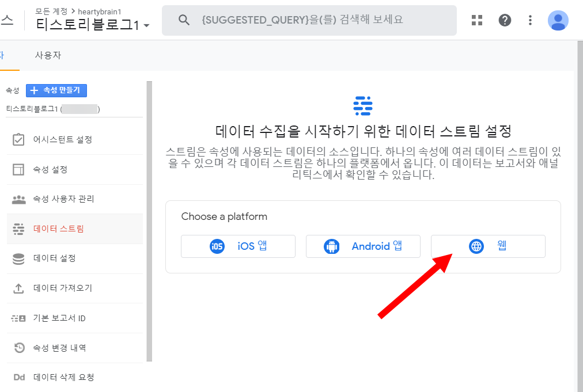Open 기본 보고서 ID menu item
Image resolution: width=583 pixels, height=392 pixels.
pos(75,318)
